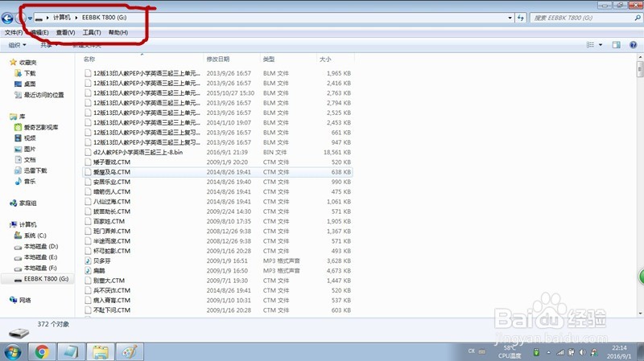Open the System (C:) drive
Image resolution: width=644 pixels, height=361 pixels.
pyautogui.click(x=30, y=236)
